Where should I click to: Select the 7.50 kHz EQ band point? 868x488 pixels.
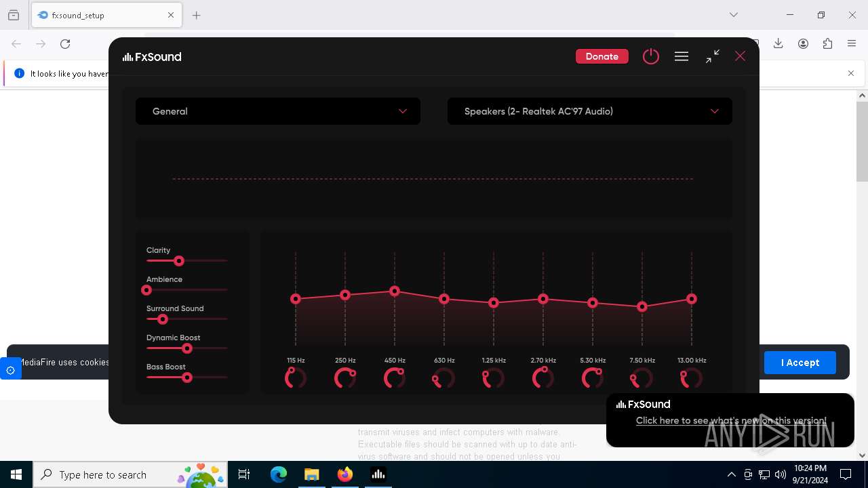(x=642, y=307)
